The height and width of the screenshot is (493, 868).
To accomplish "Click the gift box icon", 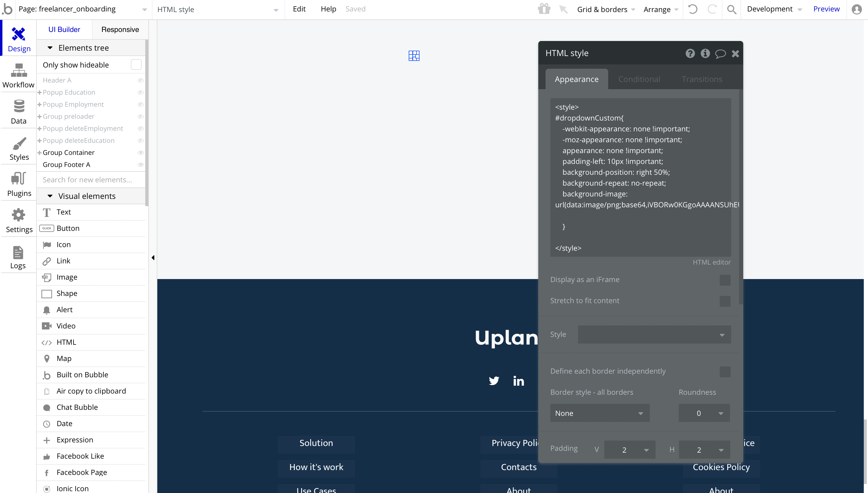I will 544,9.
